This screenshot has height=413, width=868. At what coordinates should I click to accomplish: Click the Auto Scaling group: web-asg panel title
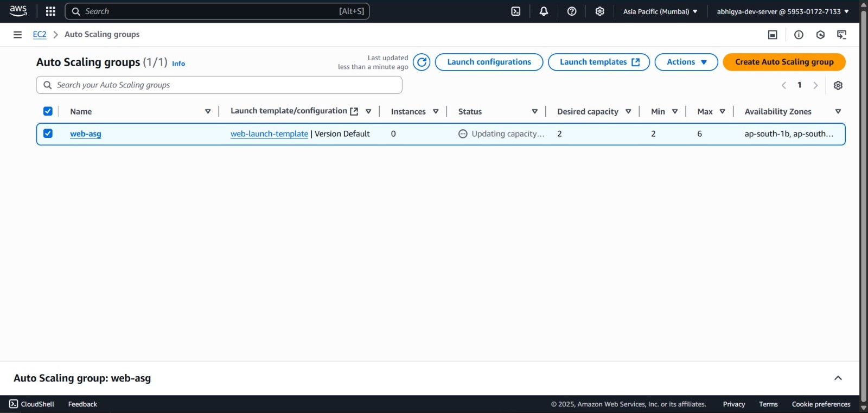click(x=82, y=378)
